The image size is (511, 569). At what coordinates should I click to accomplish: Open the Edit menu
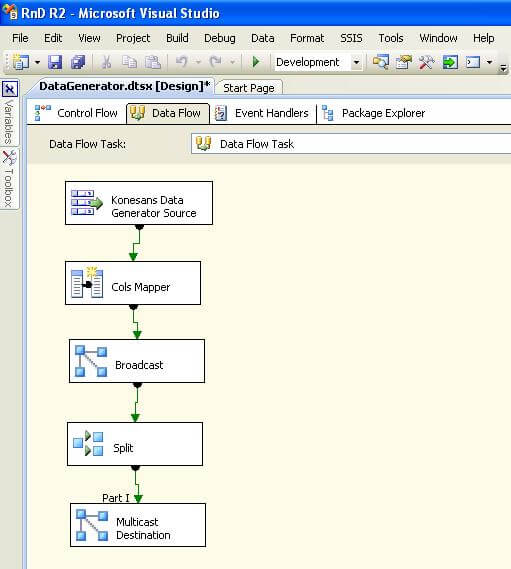(x=53, y=38)
